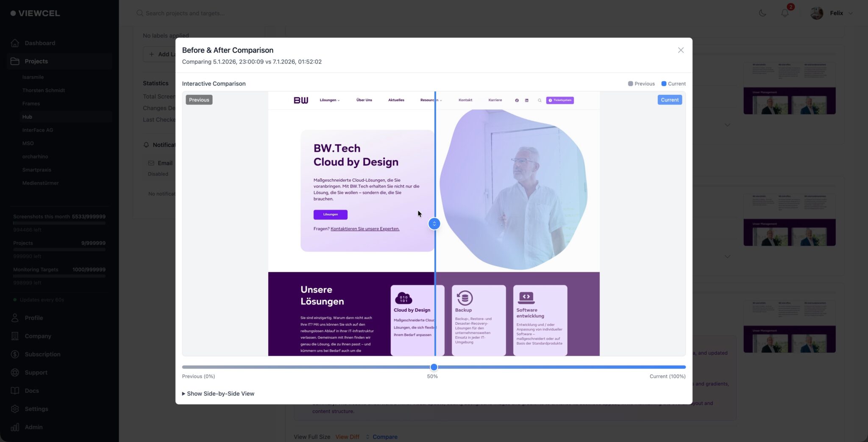Image resolution: width=868 pixels, height=442 pixels.
Task: Toggle dark mode moon icon
Action: pyautogui.click(x=762, y=13)
